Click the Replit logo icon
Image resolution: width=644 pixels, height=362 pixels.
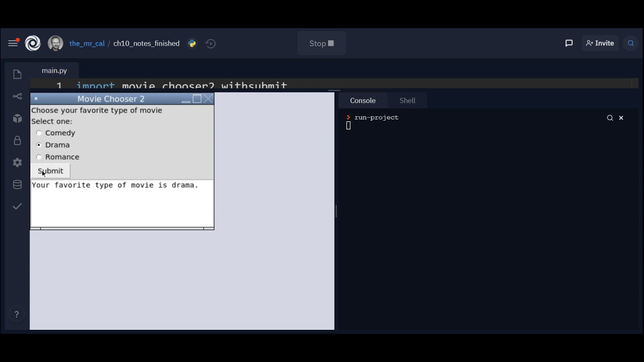click(33, 43)
